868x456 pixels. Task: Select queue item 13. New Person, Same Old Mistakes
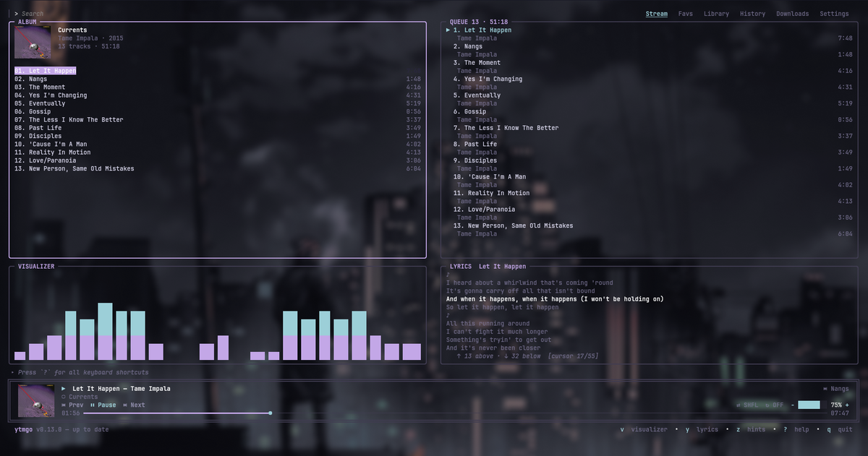click(649, 229)
